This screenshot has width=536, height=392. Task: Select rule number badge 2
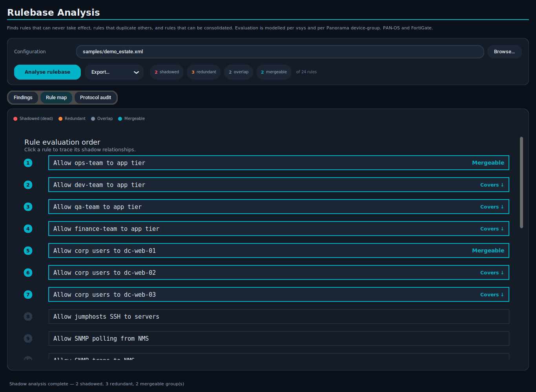click(x=28, y=185)
